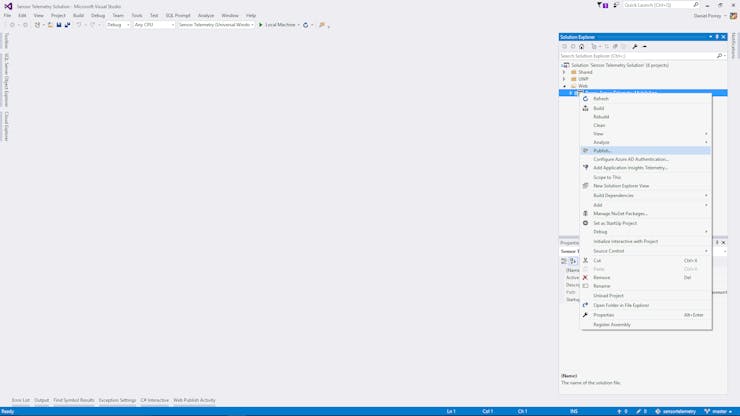Click Configure Azure AD Authentication...
Screen dimensions: 740x416
click(631, 159)
